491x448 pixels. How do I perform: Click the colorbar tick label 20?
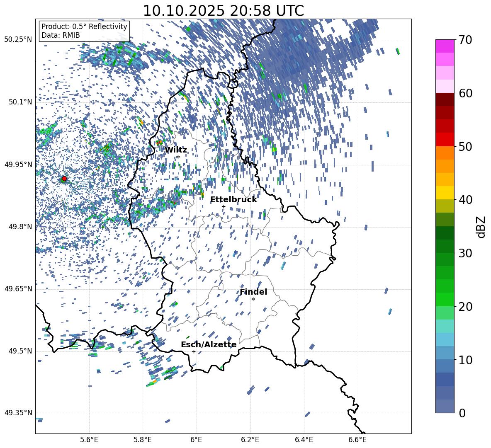466,307
